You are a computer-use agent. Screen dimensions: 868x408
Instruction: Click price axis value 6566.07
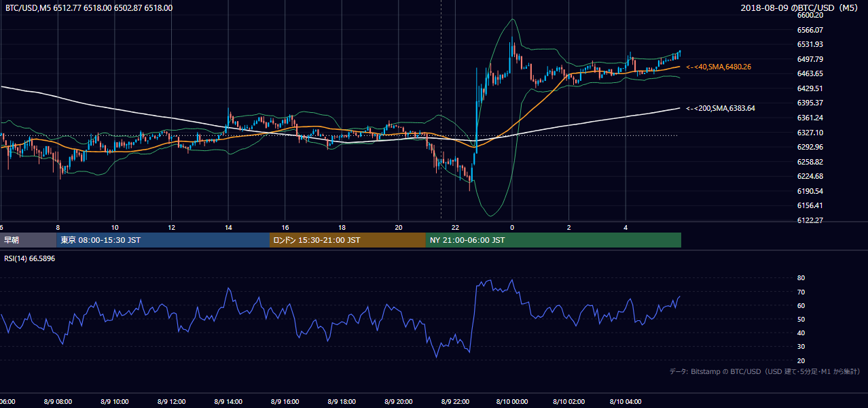(x=810, y=30)
